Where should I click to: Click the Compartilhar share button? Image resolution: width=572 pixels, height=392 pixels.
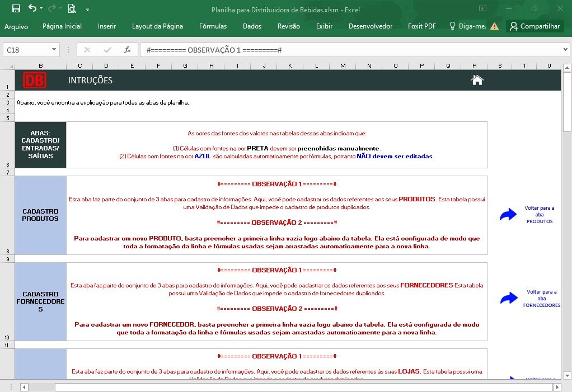[x=535, y=26]
